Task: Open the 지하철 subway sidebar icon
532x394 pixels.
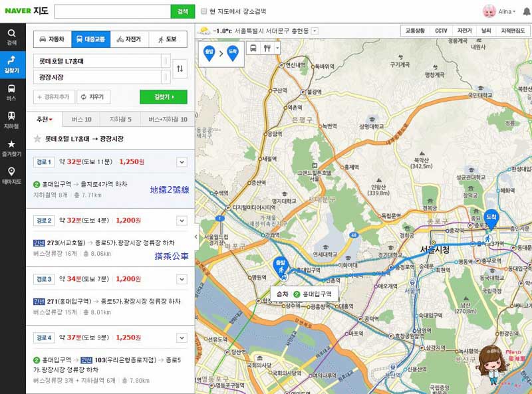Action: [x=11, y=120]
